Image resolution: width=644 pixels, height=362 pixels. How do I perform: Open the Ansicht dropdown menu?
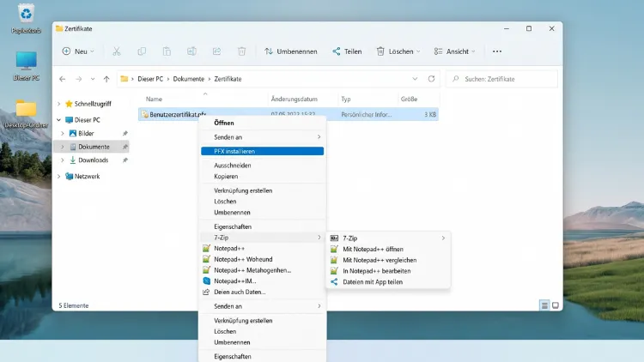click(x=454, y=51)
